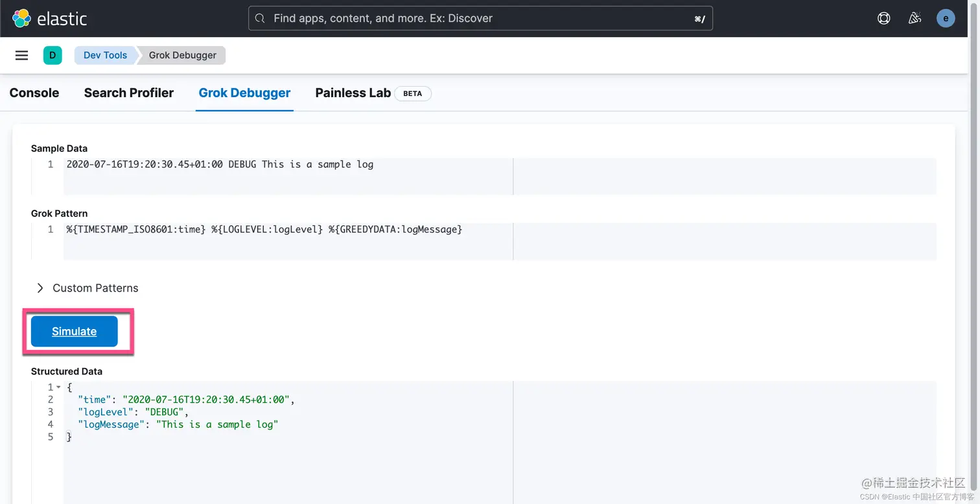Screen dimensions: 980x504
Task: Switch to the Search Profiler tab
Action: [x=129, y=93]
